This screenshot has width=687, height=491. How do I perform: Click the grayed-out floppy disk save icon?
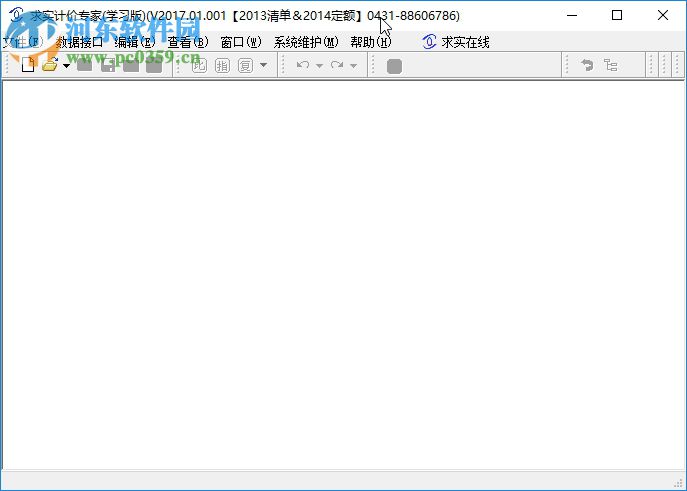click(108, 65)
